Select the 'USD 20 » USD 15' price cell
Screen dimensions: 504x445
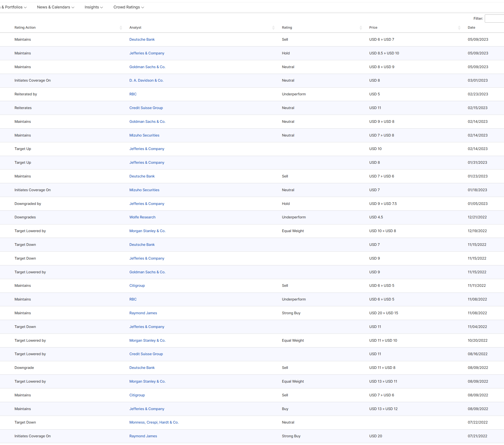pos(383,313)
